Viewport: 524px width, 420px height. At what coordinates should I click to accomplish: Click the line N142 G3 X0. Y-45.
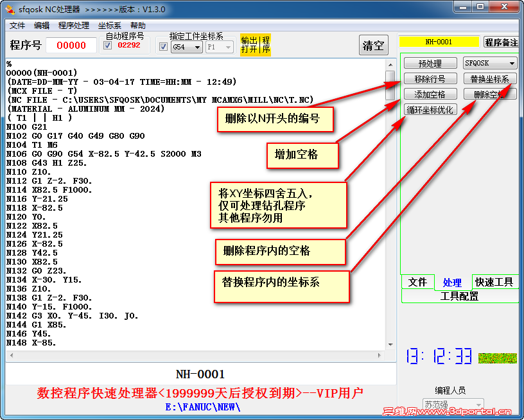[72, 316]
